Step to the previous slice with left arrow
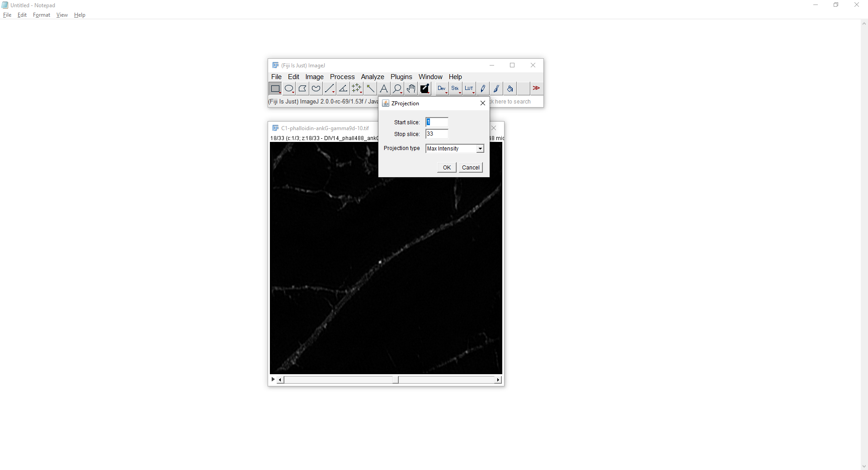The height and width of the screenshot is (470, 868). [x=280, y=380]
